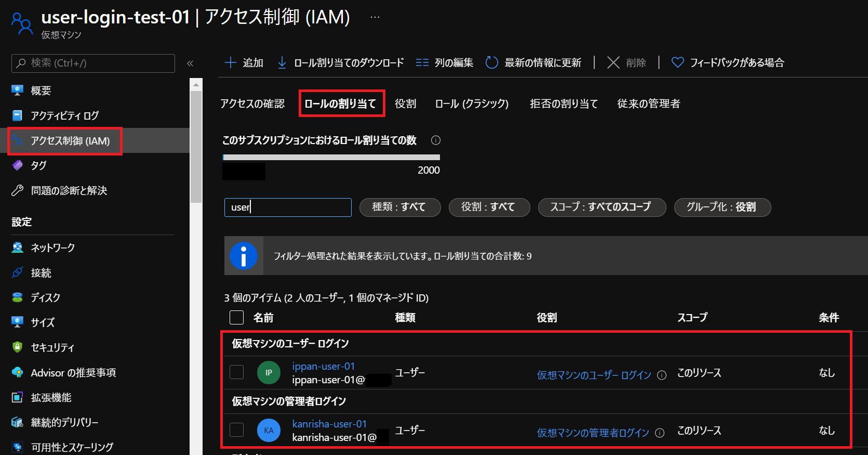Click the ロール割り当てのダウンロード download icon
The image size is (868, 455).
[x=282, y=63]
